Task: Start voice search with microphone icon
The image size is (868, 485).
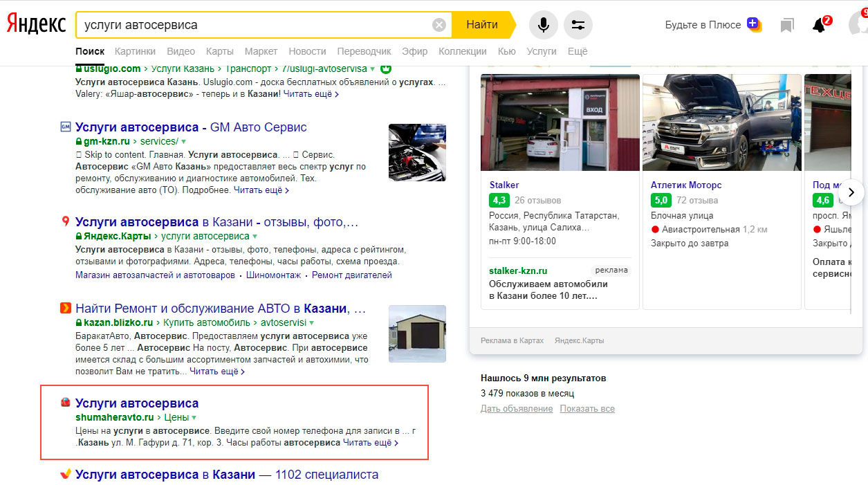Action: click(x=544, y=25)
